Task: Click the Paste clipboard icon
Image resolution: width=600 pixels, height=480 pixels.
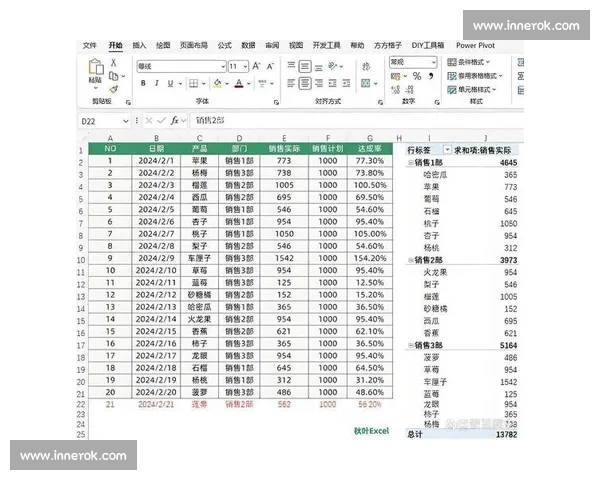Action: 96,67
